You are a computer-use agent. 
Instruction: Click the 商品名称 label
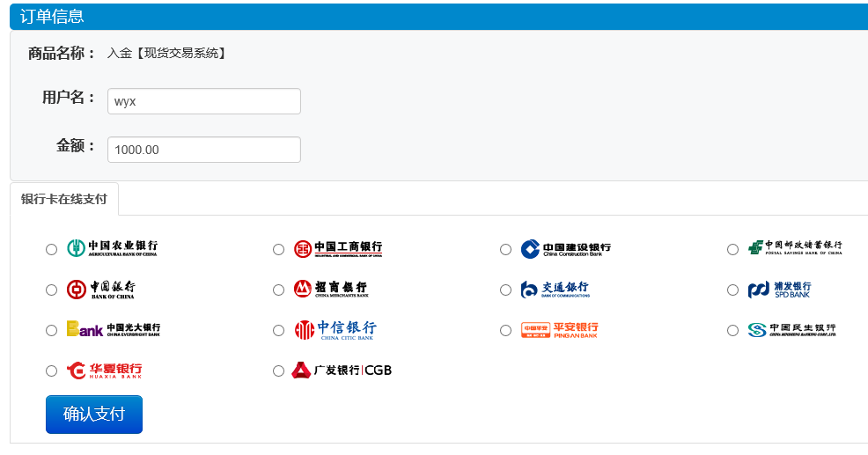click(62, 53)
